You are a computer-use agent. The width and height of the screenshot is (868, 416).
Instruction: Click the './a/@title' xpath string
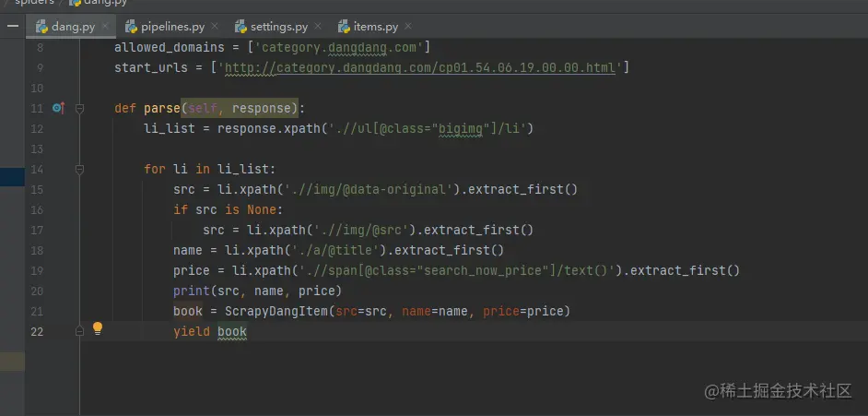[335, 250]
